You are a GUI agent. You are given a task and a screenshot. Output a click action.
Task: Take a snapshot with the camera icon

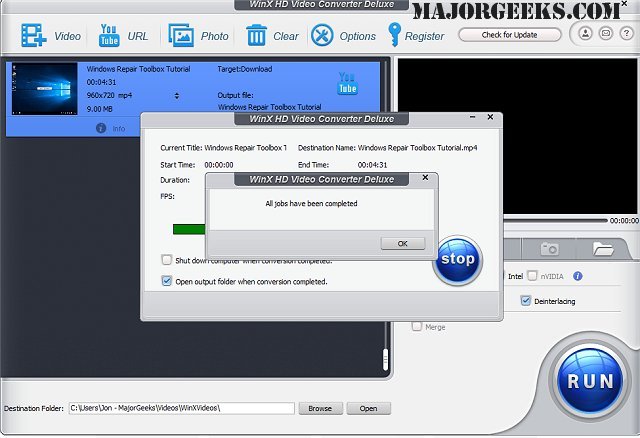click(549, 248)
